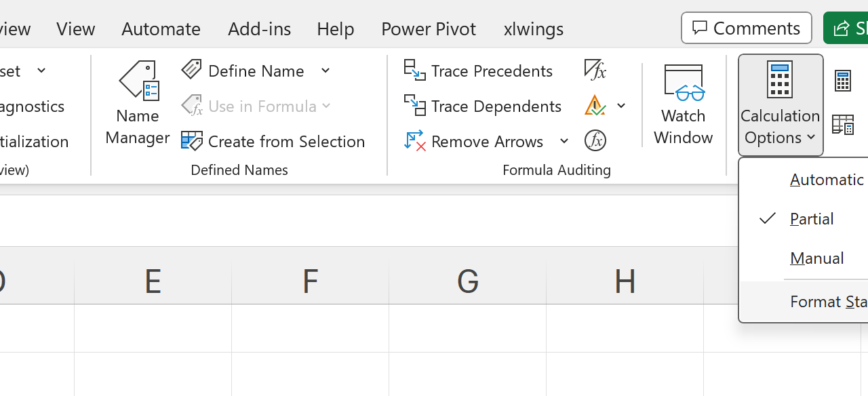This screenshot has width=868, height=396.
Task: Expand the Error Checking dropdown arrow
Action: (621, 106)
